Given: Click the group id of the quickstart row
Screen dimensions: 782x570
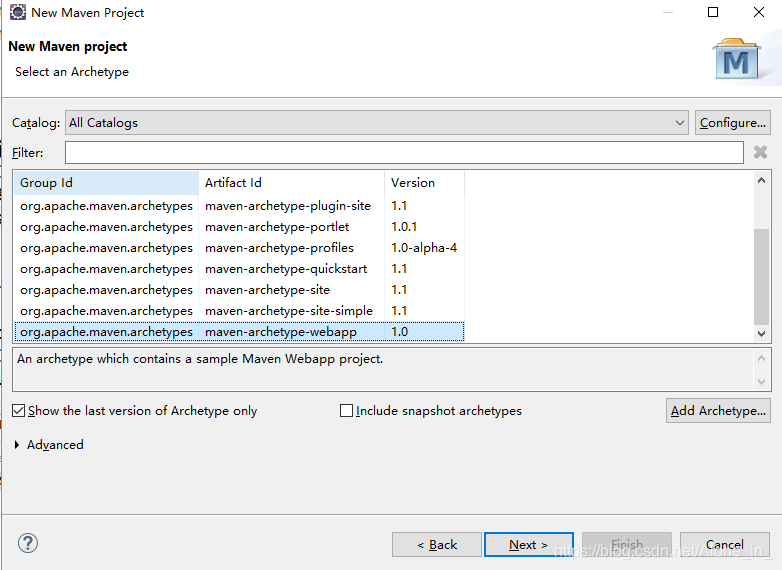Looking at the screenshot, I should [106, 269].
